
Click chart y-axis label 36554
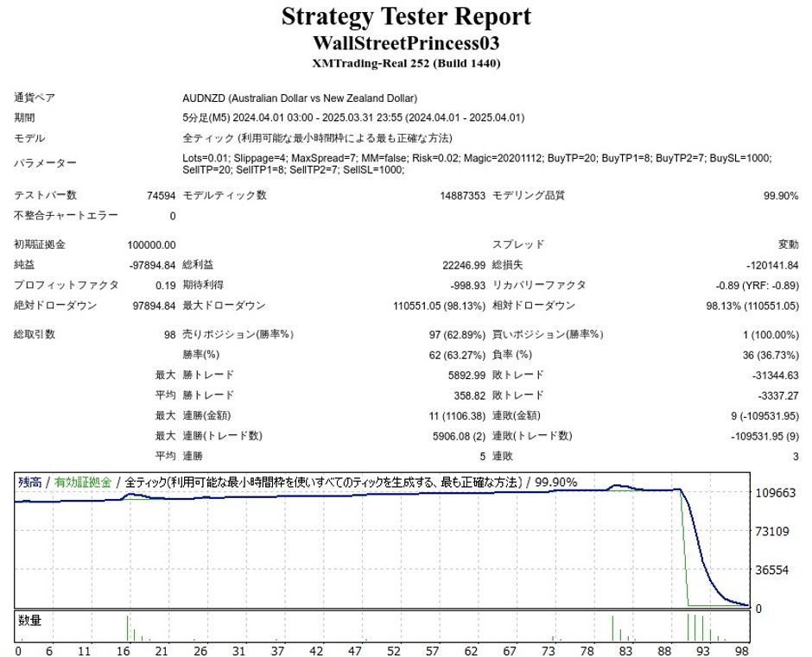click(x=772, y=570)
